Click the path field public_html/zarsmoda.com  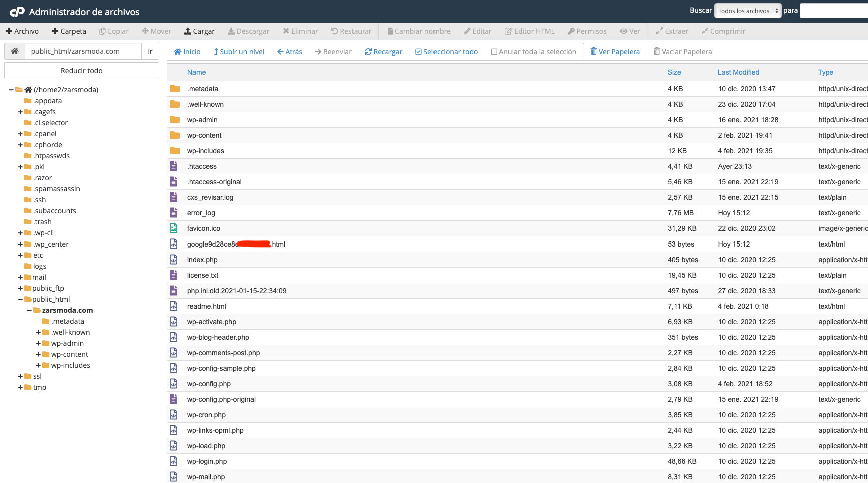pyautogui.click(x=83, y=51)
